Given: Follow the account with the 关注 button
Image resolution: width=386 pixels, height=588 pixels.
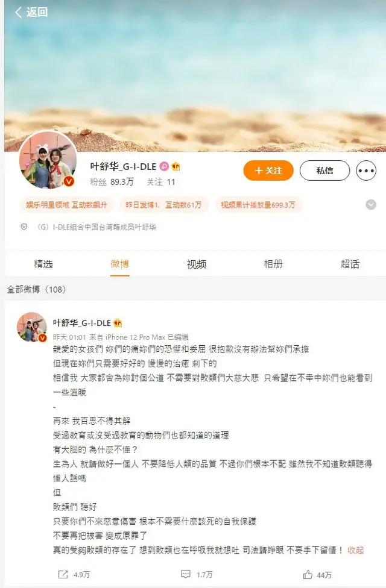Looking at the screenshot, I should coord(268,170).
